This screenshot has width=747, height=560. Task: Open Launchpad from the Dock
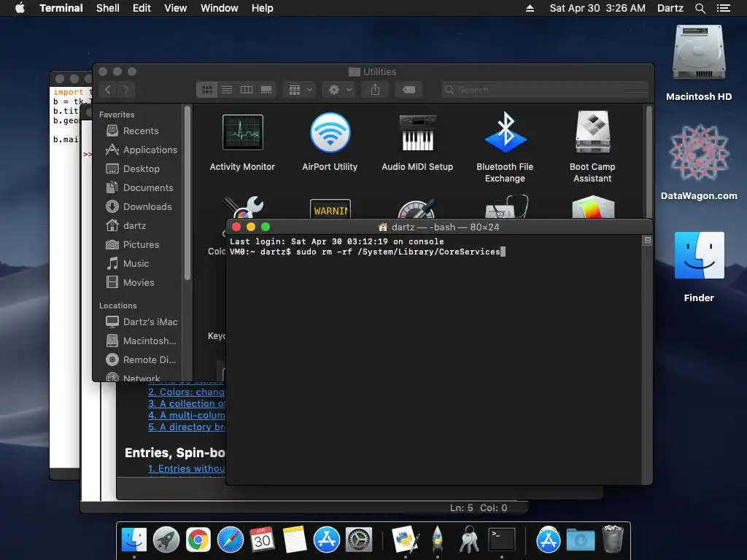[166, 540]
